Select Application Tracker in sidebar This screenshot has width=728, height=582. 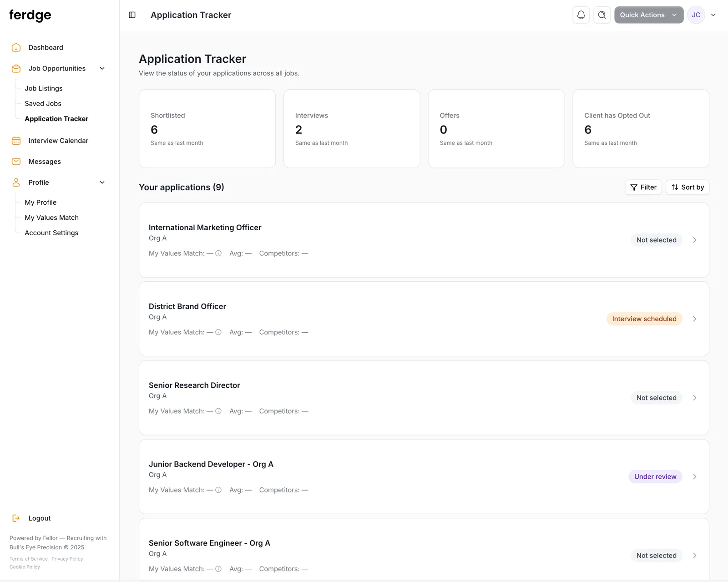coord(56,119)
